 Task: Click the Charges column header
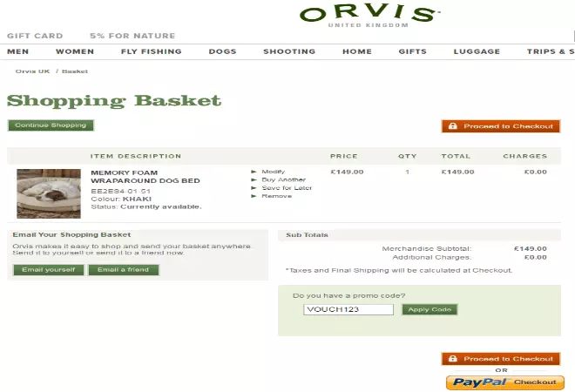coord(524,156)
